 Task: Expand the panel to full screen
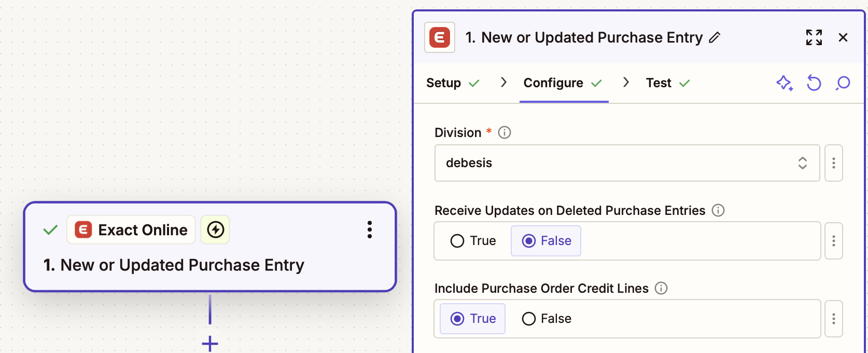click(814, 37)
